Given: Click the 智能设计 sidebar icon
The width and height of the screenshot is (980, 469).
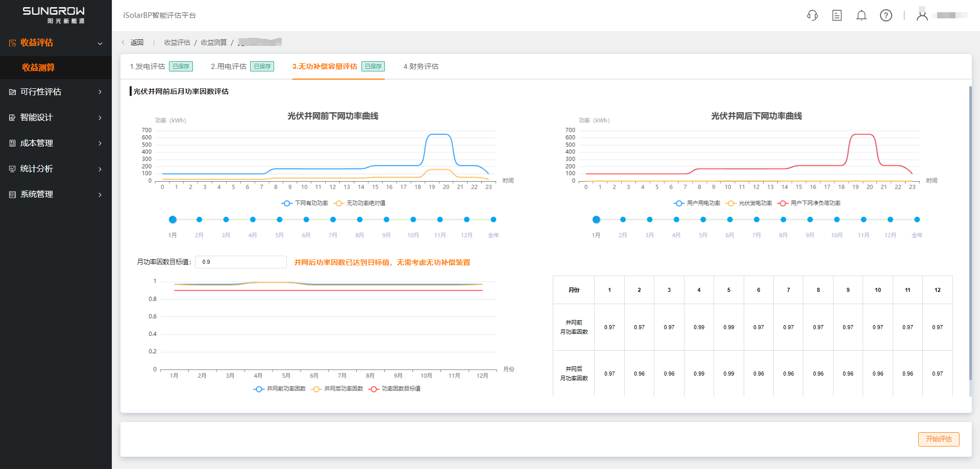Looking at the screenshot, I should [12, 117].
